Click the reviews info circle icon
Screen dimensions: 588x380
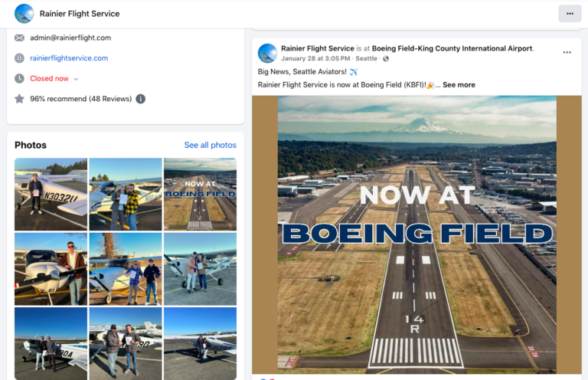[x=141, y=99]
